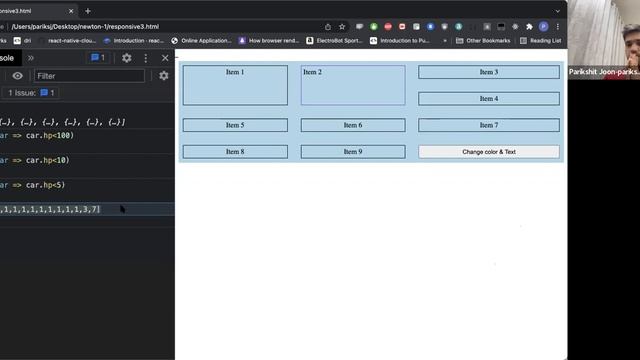Focus the console Filter field
Screen dimensions: 640x360
(x=89, y=76)
